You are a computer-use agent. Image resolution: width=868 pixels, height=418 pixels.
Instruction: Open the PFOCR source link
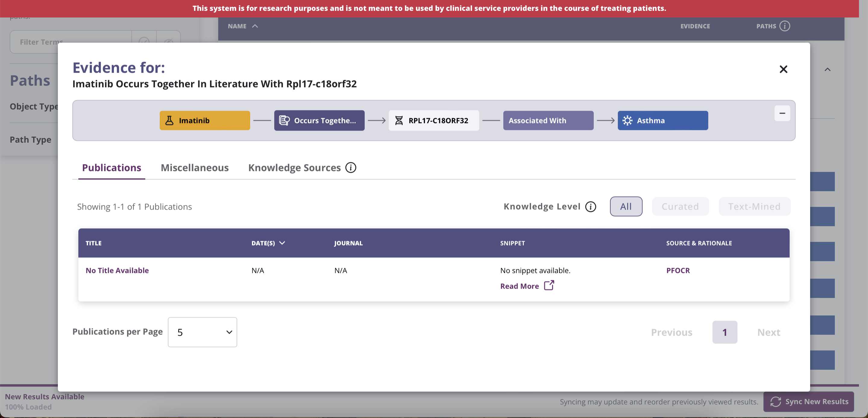point(678,270)
